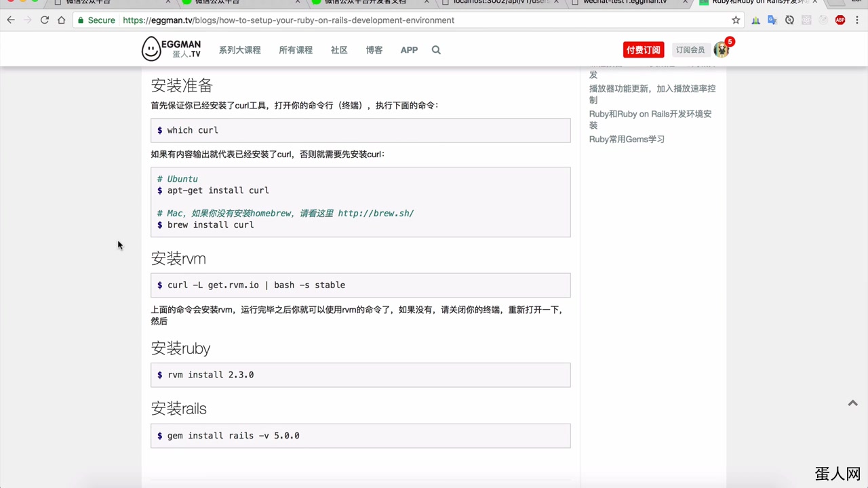Go to the 社区 section
Viewport: 868px width, 488px height.
[x=339, y=50]
